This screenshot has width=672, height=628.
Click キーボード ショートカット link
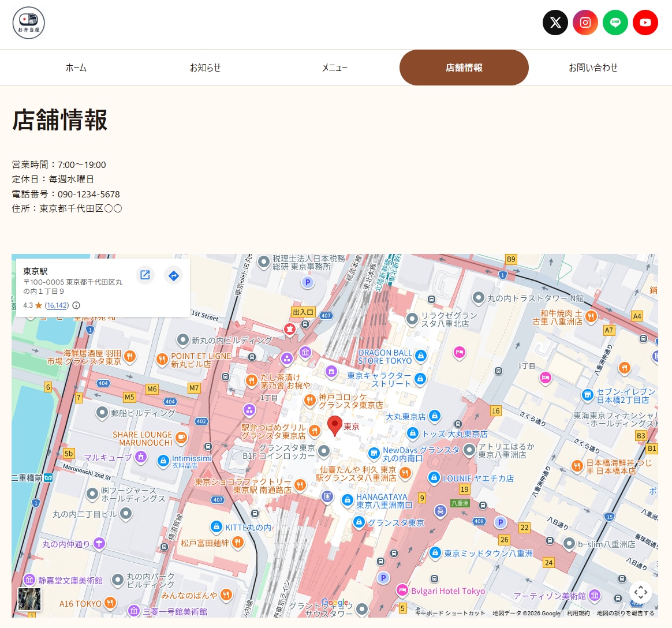point(450,613)
